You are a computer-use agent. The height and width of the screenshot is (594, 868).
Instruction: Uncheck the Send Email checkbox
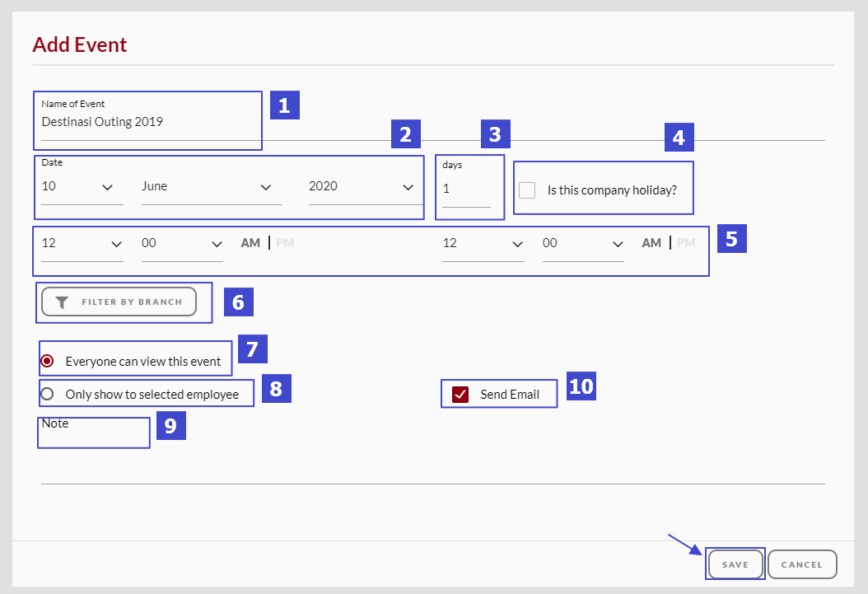click(460, 395)
